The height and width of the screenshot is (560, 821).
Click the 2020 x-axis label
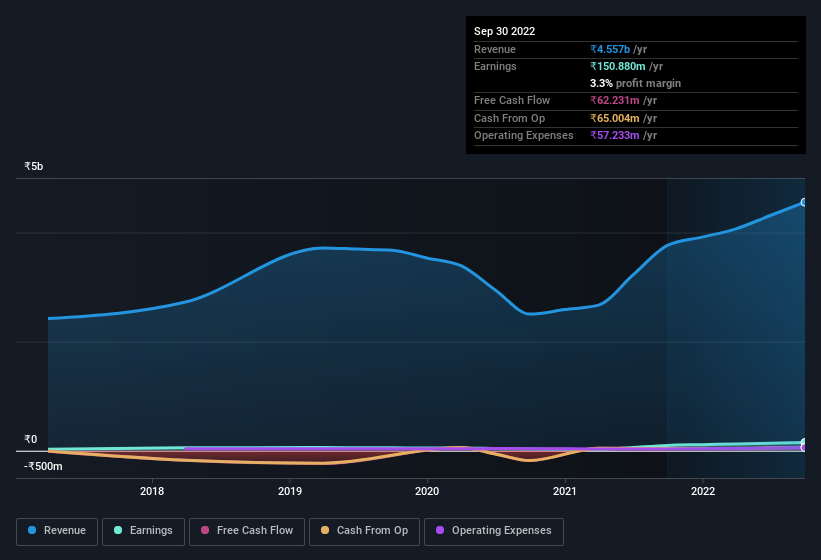427,491
